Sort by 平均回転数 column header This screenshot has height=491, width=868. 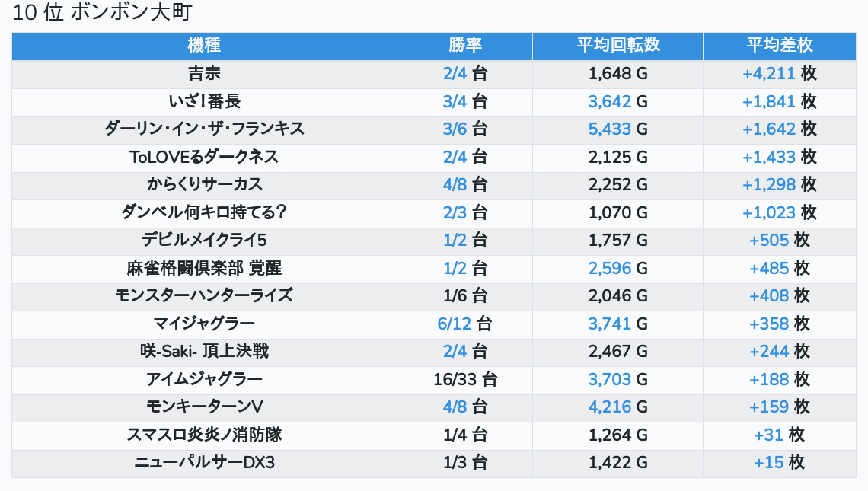click(x=617, y=46)
